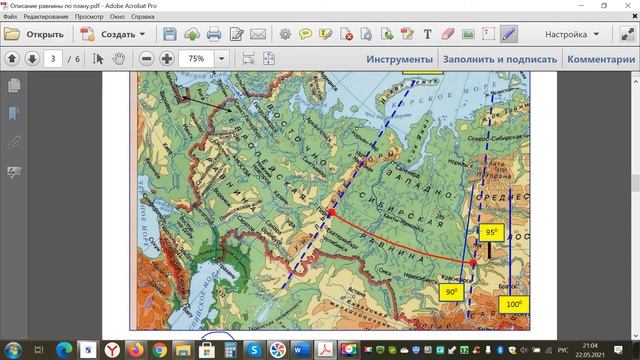Viewport: 640px width, 360px height.
Task: Open the Просмотр menu
Action: [x=89, y=17]
